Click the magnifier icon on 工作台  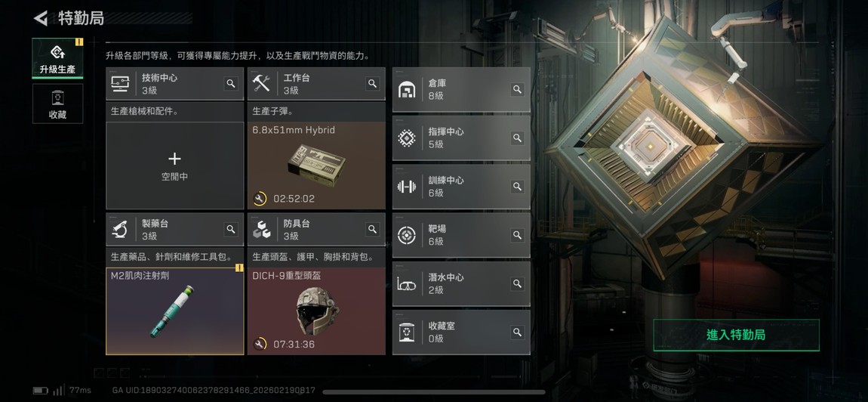tap(373, 84)
